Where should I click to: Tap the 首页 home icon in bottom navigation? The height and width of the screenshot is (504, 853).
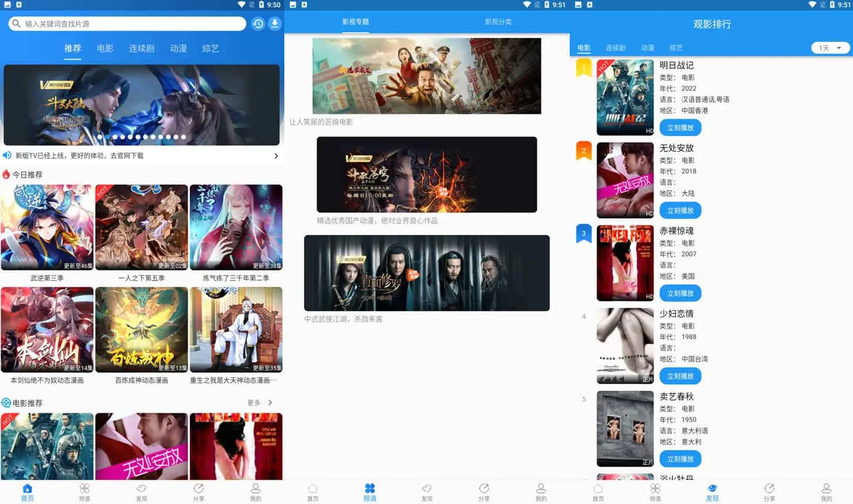point(27,492)
